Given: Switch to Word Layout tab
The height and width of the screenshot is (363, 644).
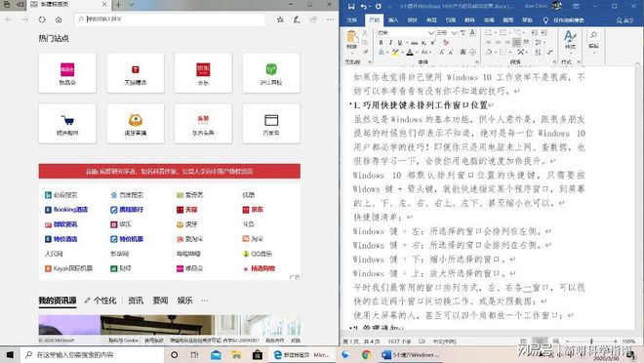Looking at the screenshot, I should pyautogui.click(x=431, y=20).
